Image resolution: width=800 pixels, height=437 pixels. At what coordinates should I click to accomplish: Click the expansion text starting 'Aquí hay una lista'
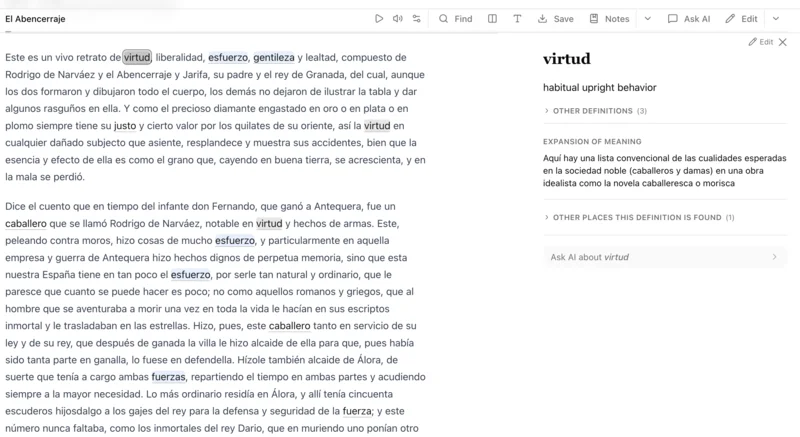[664, 170]
